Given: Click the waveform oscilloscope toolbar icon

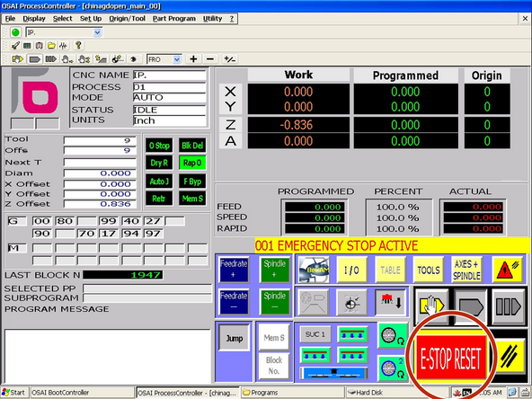Looking at the screenshot, I should pyautogui.click(x=63, y=46).
